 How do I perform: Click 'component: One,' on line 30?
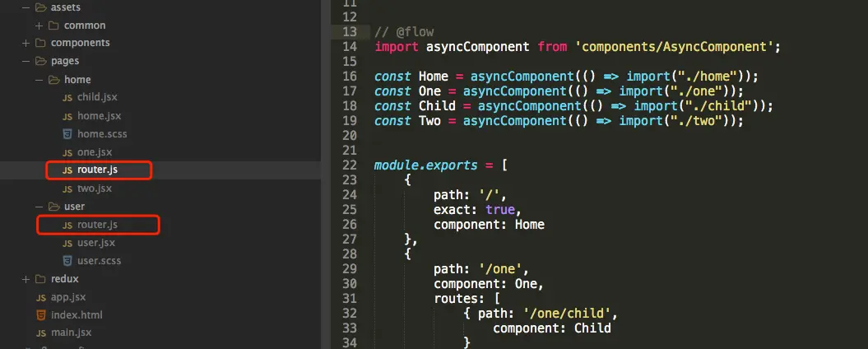coord(490,284)
